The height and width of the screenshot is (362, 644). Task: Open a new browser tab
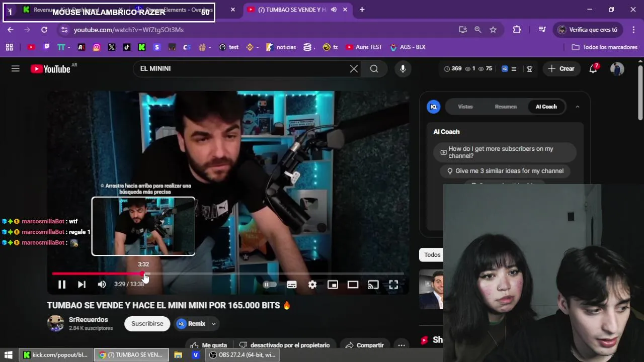click(362, 10)
